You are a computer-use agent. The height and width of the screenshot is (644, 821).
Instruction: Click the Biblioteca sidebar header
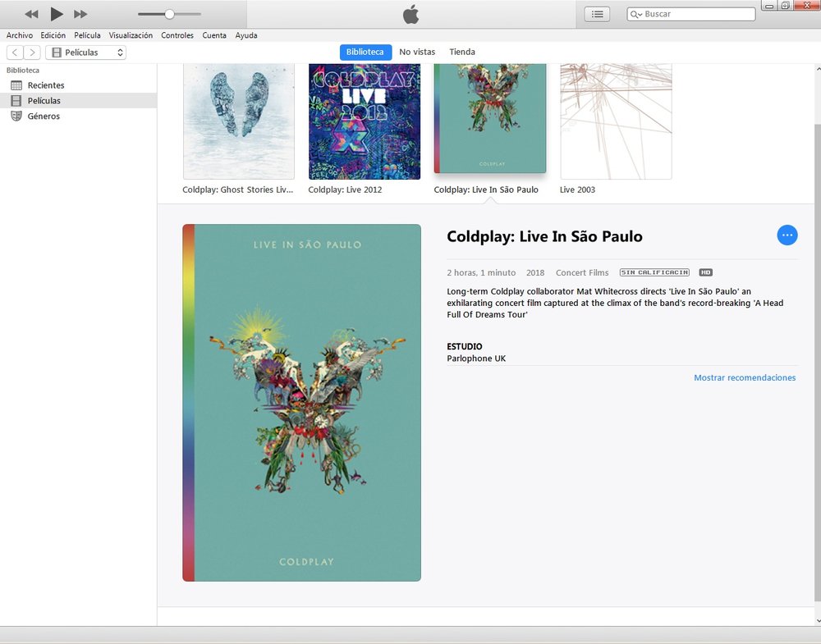click(x=22, y=70)
